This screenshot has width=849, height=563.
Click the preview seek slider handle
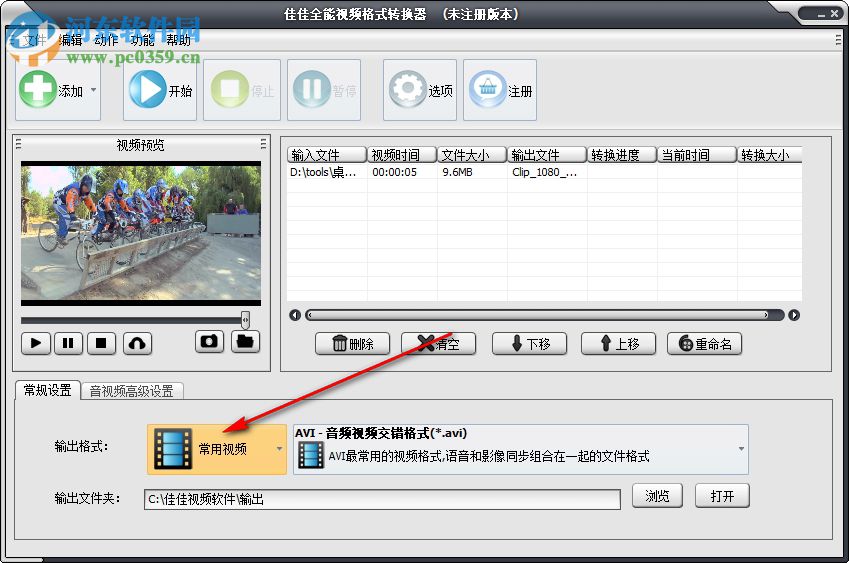[x=245, y=320]
